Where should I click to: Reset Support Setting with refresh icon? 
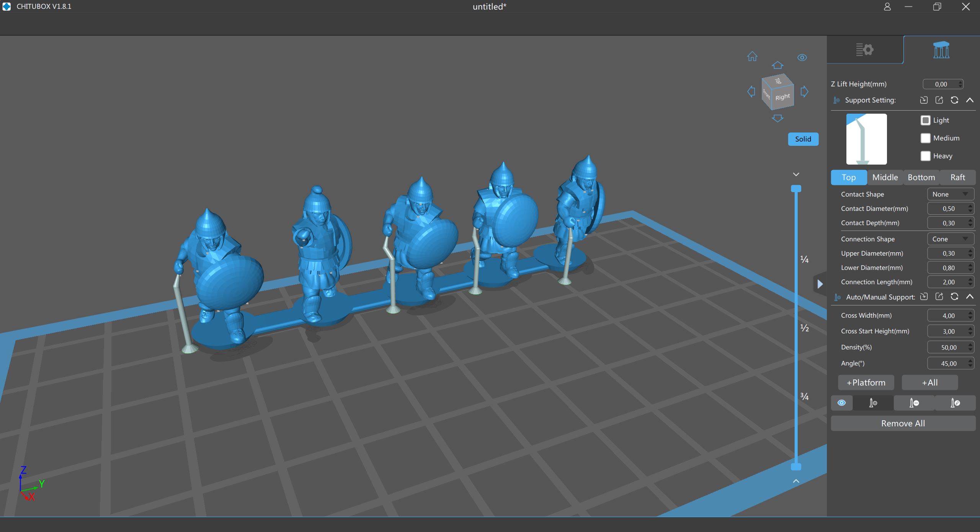pos(954,100)
